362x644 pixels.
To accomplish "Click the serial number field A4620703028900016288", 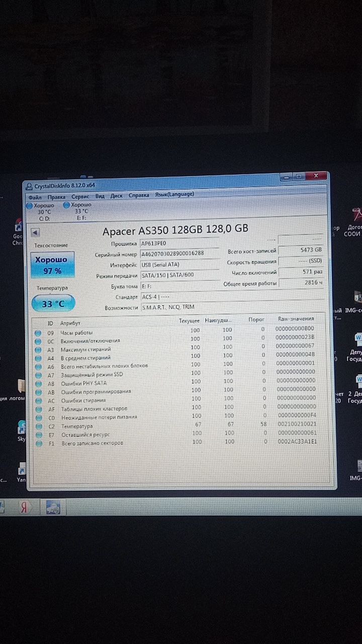I will [x=179, y=254].
